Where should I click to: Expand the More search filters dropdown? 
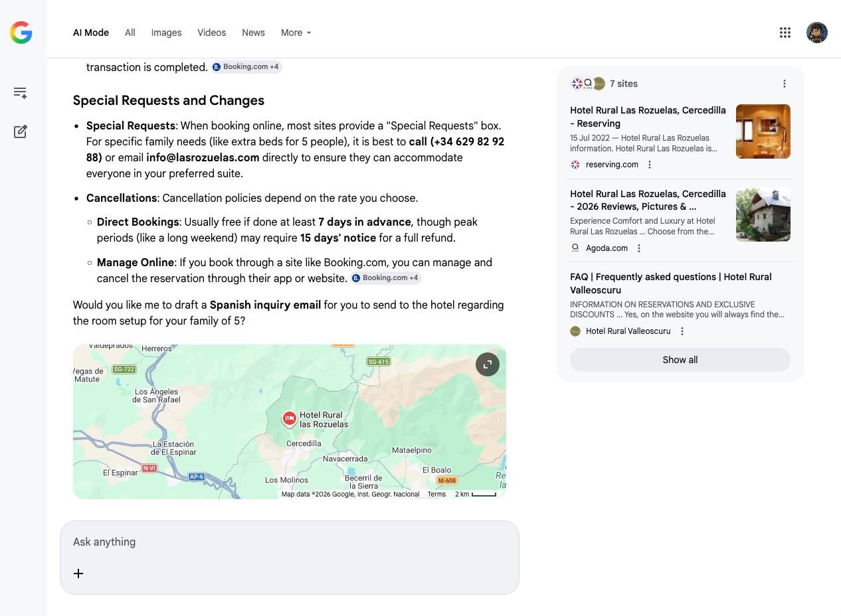pos(296,33)
